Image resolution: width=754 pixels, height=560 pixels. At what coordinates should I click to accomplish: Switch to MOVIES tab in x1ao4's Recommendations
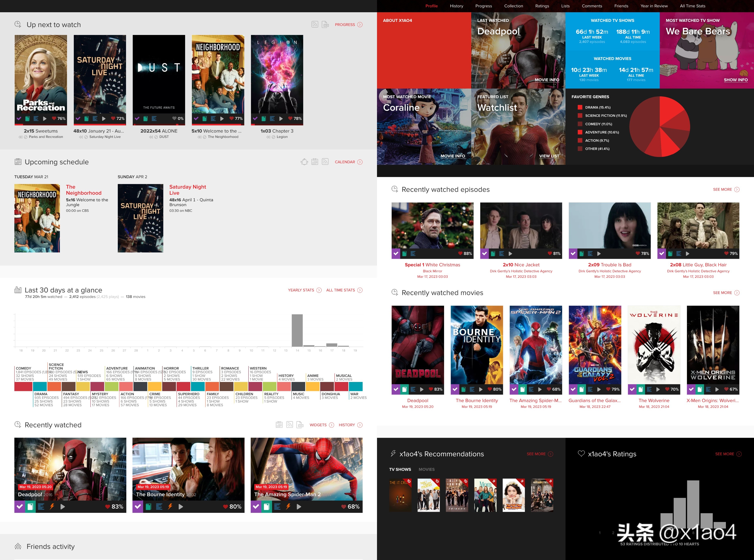point(427,469)
